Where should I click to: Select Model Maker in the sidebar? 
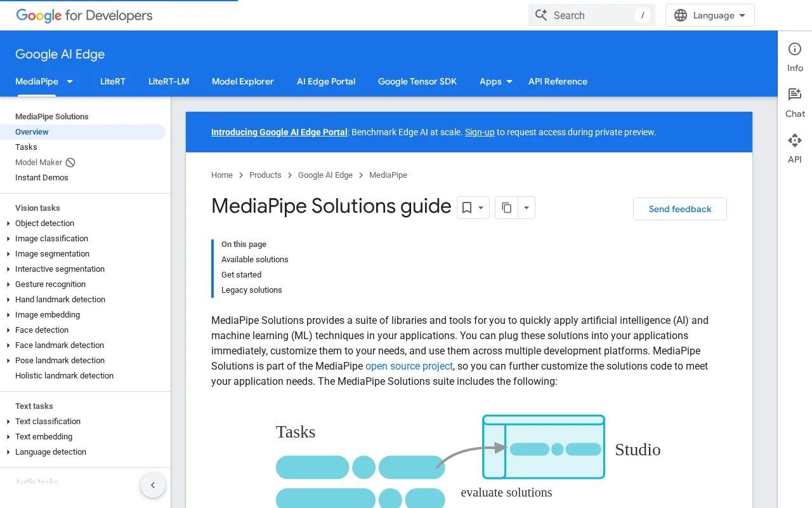39,163
